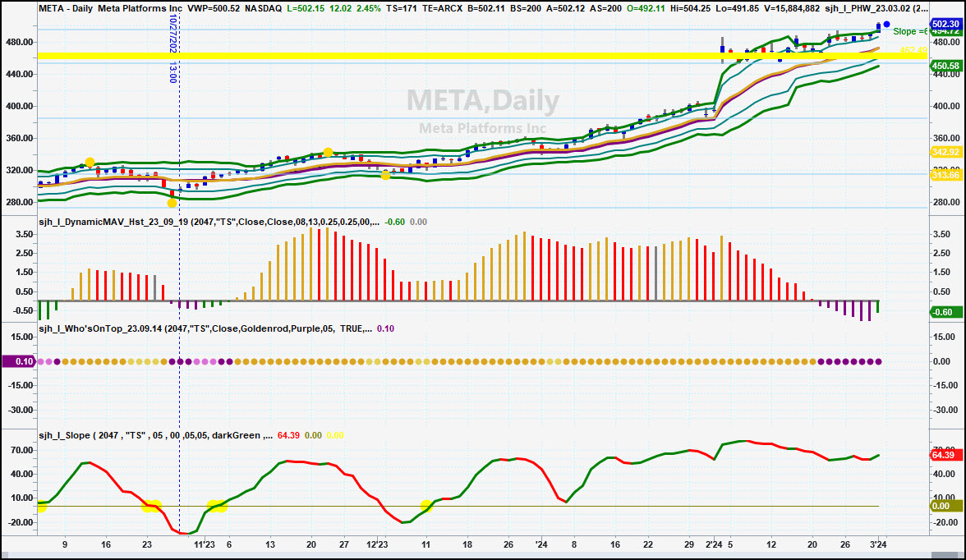966x560 pixels.
Task: Click the 13 date axis label
Action: (270, 544)
